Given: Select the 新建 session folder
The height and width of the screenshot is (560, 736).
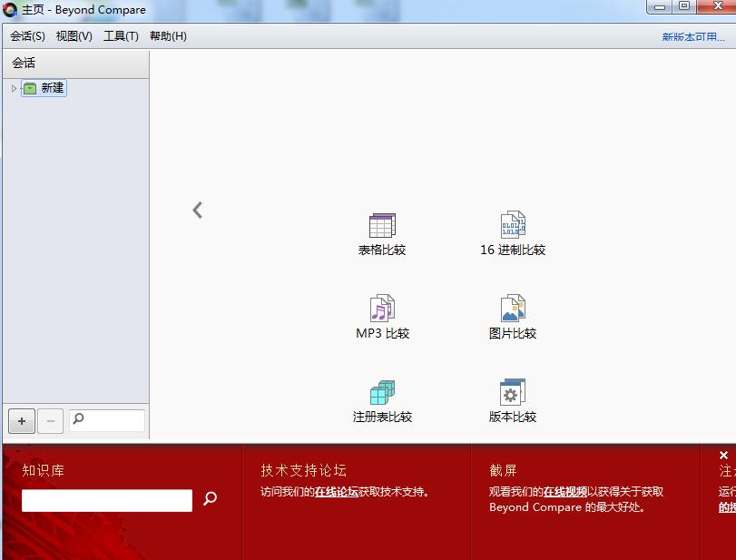Looking at the screenshot, I should point(44,88).
